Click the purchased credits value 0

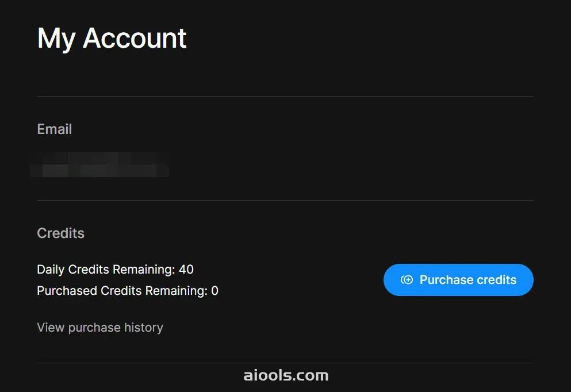(214, 291)
